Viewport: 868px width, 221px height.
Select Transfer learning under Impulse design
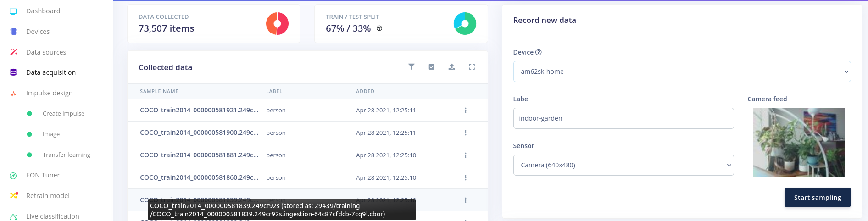(66, 155)
